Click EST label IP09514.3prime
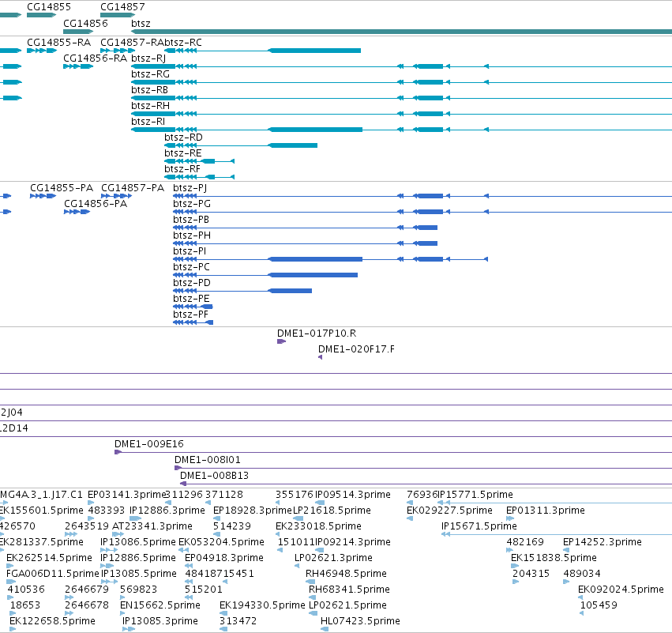 353,495
